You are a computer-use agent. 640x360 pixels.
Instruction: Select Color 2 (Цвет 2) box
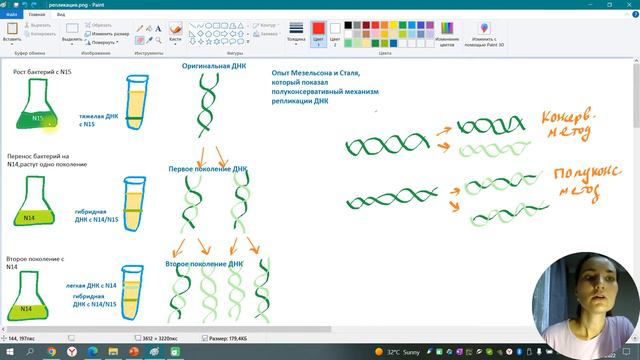pyautogui.click(x=335, y=34)
